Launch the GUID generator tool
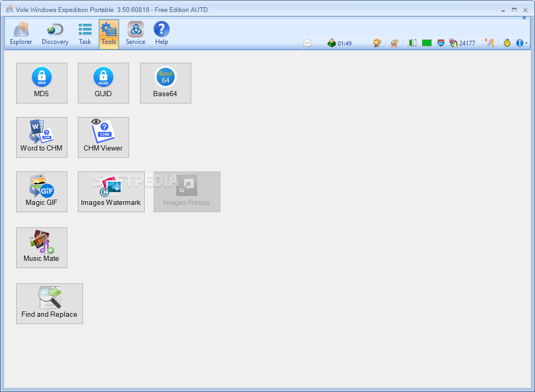The image size is (535, 392). pos(103,83)
